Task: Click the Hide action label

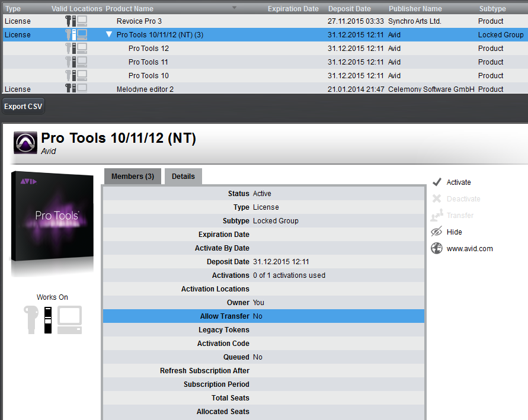Action: click(455, 232)
